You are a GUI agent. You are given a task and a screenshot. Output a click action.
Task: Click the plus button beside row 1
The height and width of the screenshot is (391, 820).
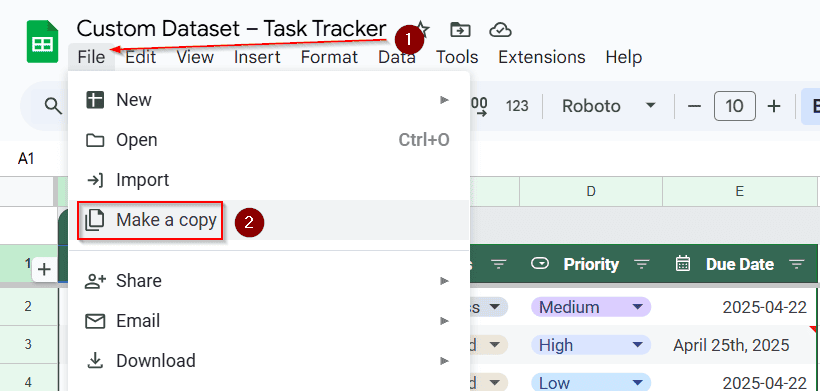click(45, 270)
